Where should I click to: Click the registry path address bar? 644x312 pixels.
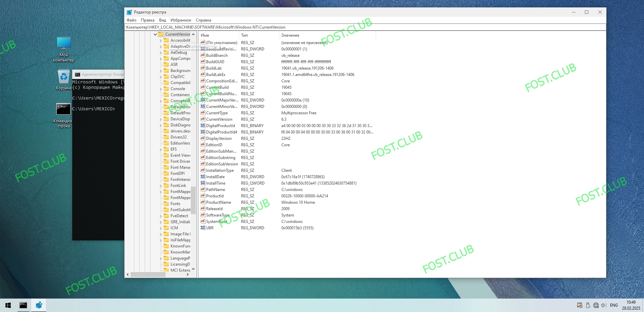pos(365,27)
